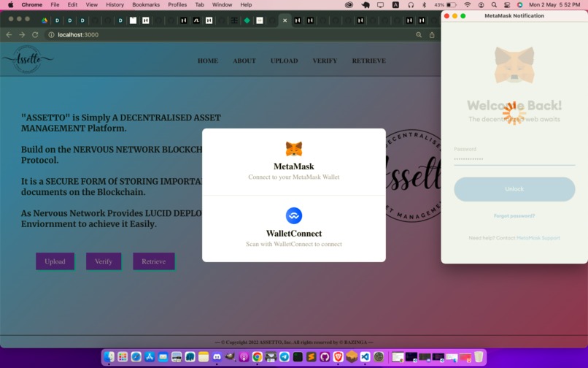
Task: Open the Chrome Edit menu
Action: click(x=72, y=4)
